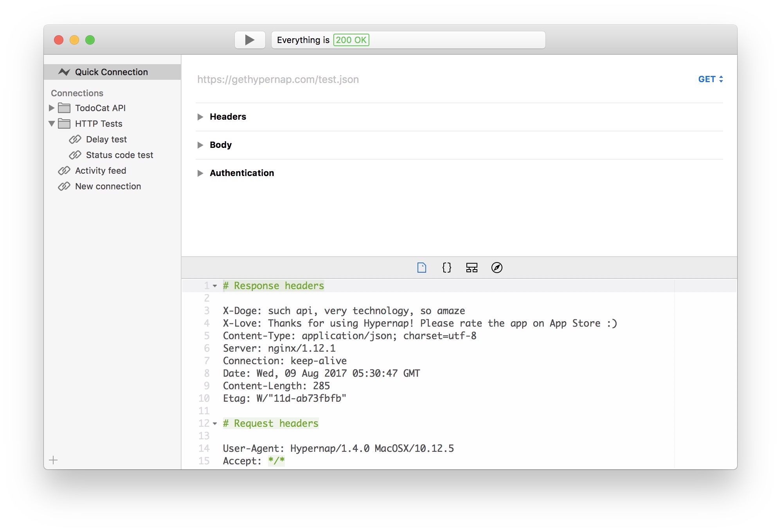Fold the Response headers code section

215,286
